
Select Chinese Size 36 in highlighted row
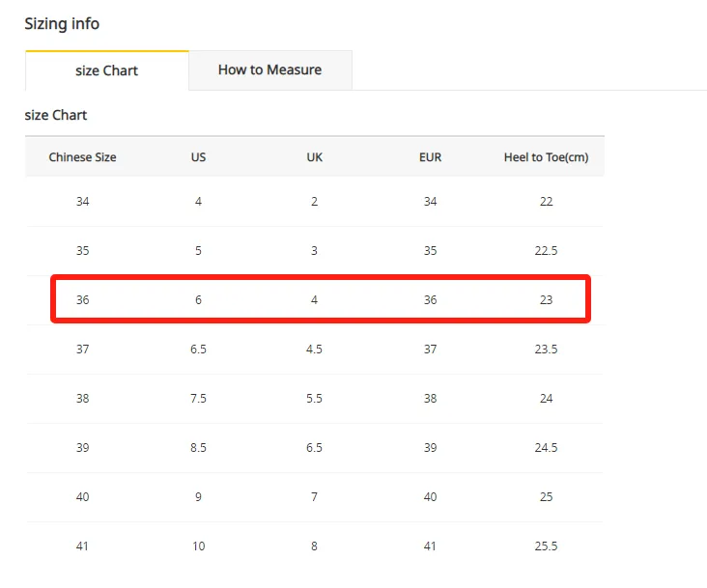tap(82, 299)
